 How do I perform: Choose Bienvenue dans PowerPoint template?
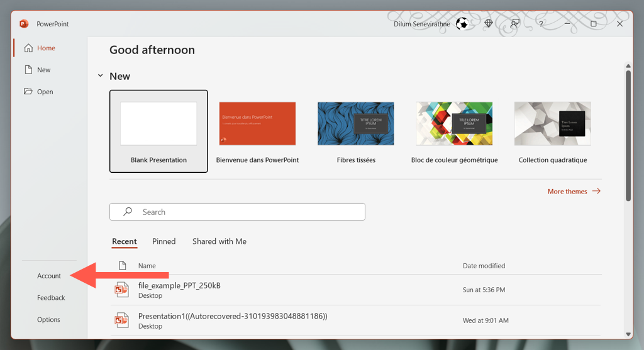pyautogui.click(x=257, y=131)
